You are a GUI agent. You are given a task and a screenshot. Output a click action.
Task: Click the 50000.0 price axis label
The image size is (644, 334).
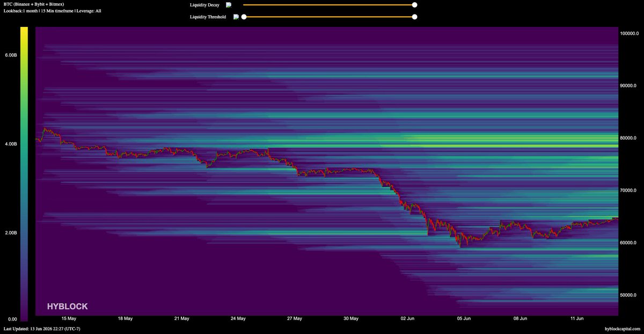(x=628, y=295)
